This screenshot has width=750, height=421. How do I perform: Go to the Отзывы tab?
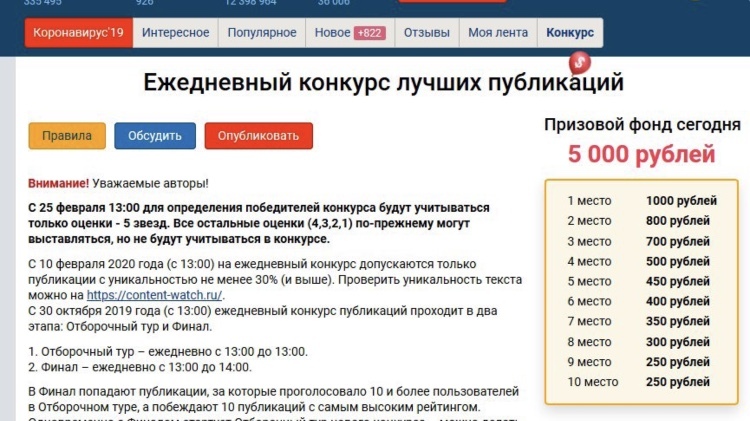pos(426,33)
